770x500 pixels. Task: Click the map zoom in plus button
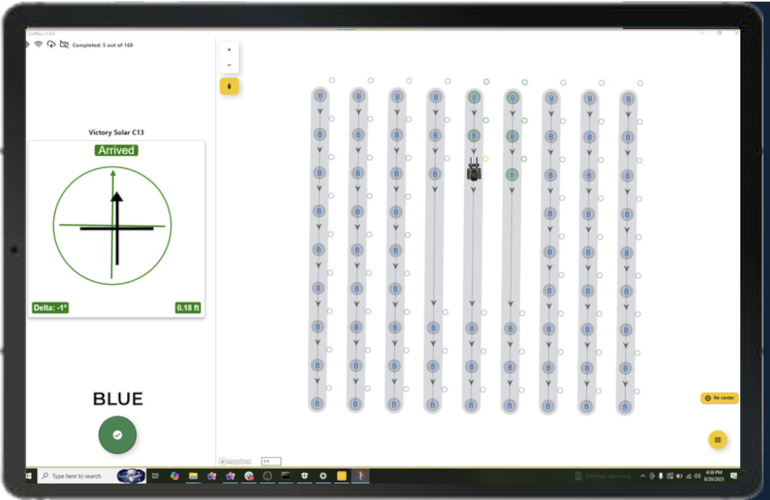tap(229, 49)
